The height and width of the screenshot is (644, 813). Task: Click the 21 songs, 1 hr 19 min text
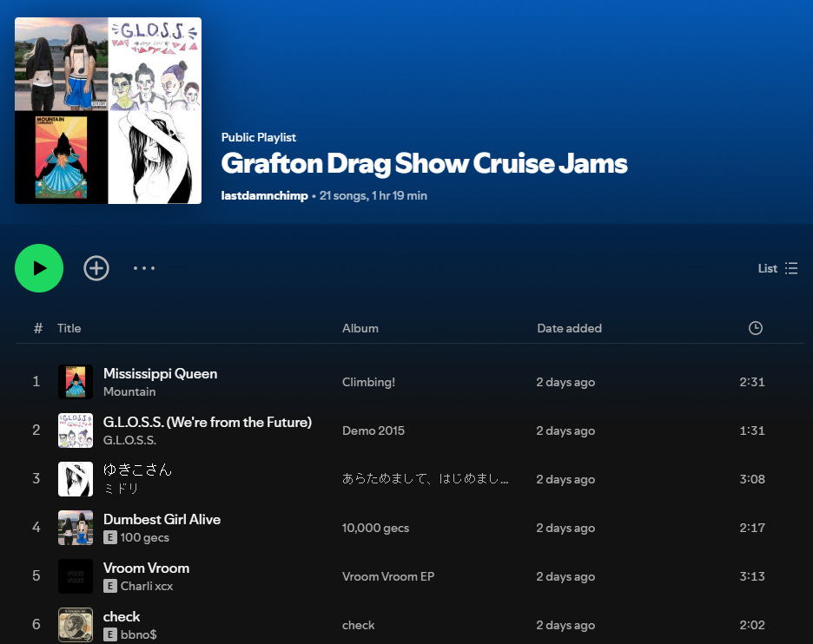373,195
